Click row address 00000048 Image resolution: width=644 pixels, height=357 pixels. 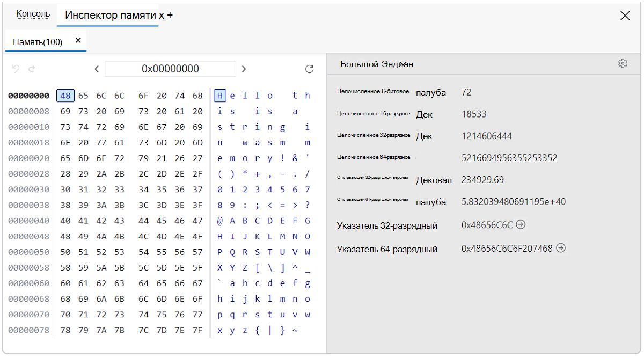click(29, 237)
